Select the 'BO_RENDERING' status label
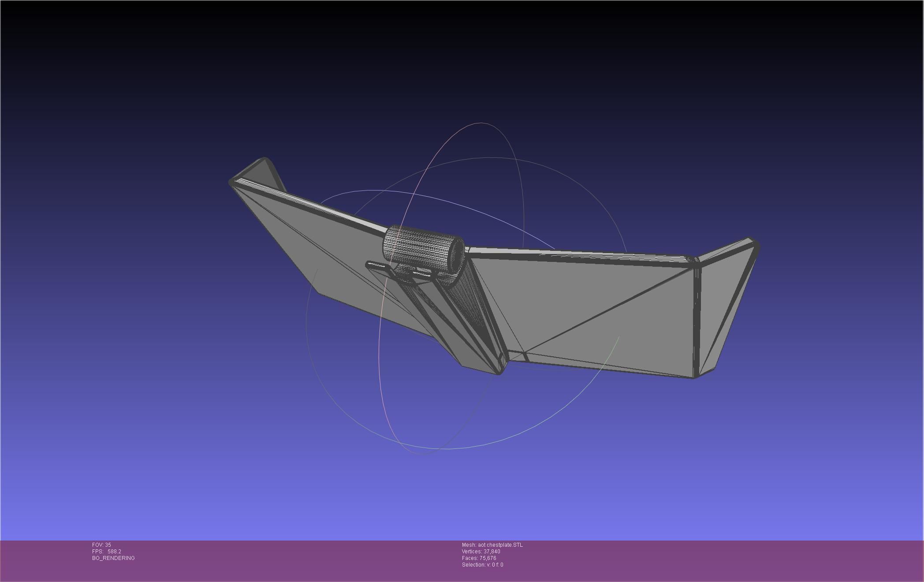The height and width of the screenshot is (582, 924). 113,558
